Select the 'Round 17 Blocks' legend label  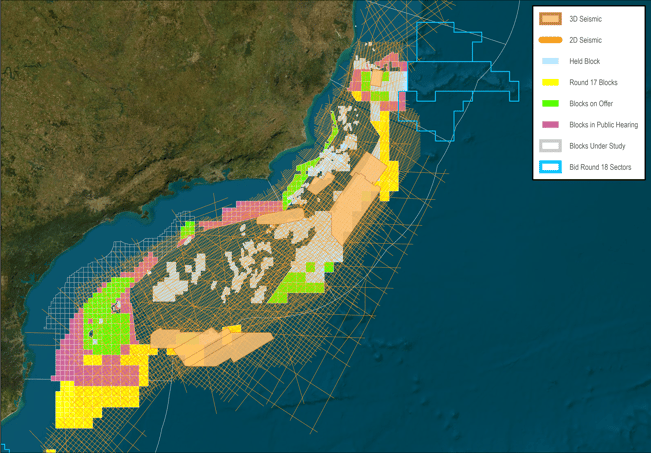(593, 83)
